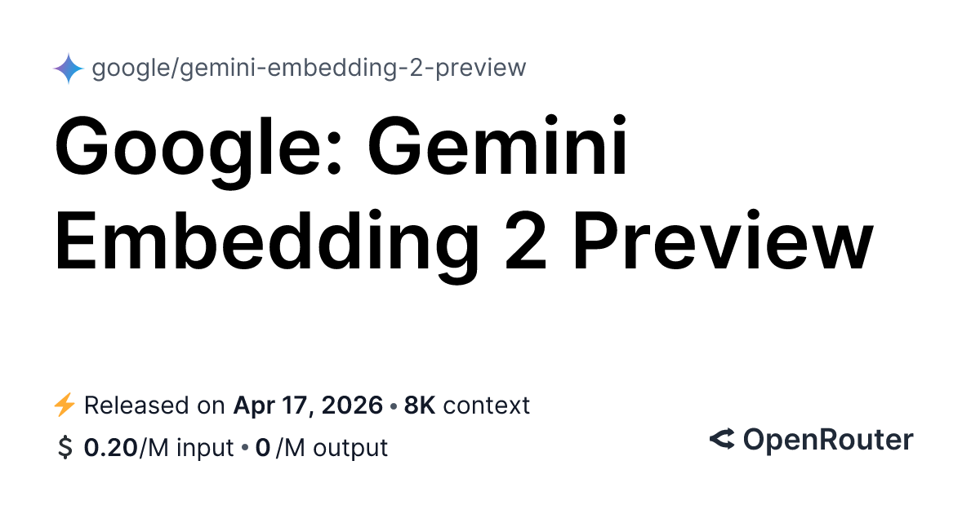Select the 0.20 input price value

[x=111, y=448]
